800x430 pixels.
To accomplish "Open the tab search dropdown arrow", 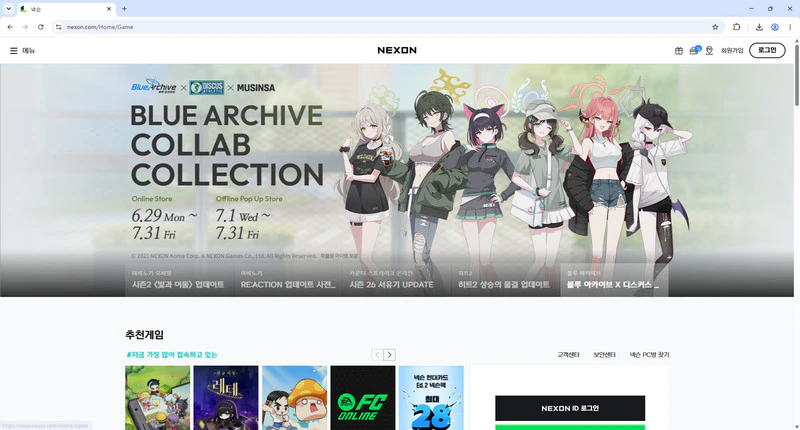I will (x=8, y=9).
